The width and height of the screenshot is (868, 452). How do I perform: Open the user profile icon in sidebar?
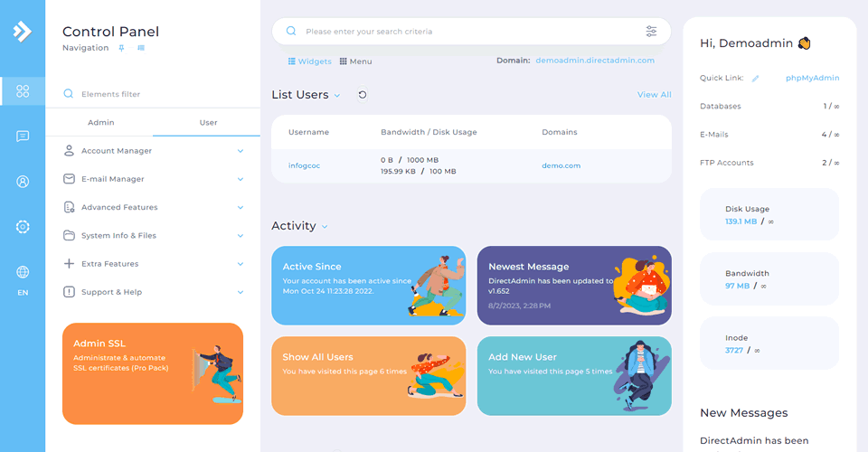coord(23,182)
